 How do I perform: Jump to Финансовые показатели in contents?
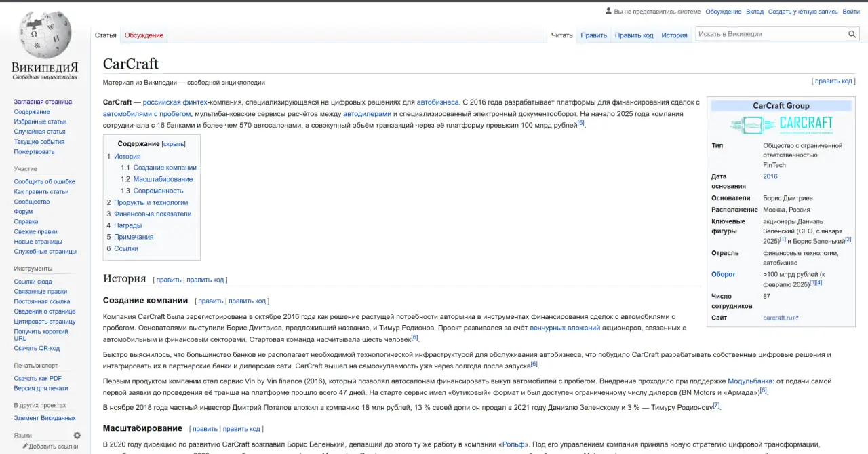tap(153, 214)
